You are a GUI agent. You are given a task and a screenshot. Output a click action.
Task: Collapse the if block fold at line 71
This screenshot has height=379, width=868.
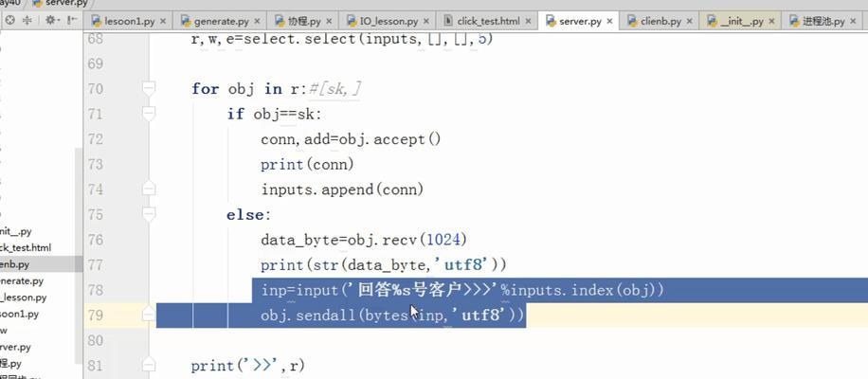pos(149,114)
